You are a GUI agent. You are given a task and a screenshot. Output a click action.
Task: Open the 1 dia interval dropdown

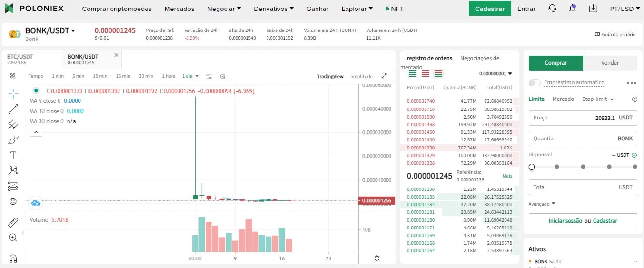(x=190, y=76)
